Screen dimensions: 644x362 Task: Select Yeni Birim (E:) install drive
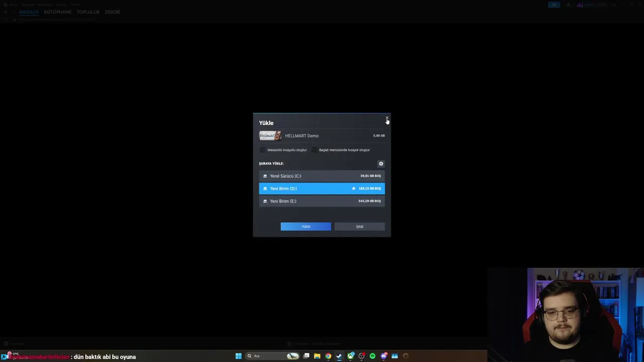click(322, 201)
